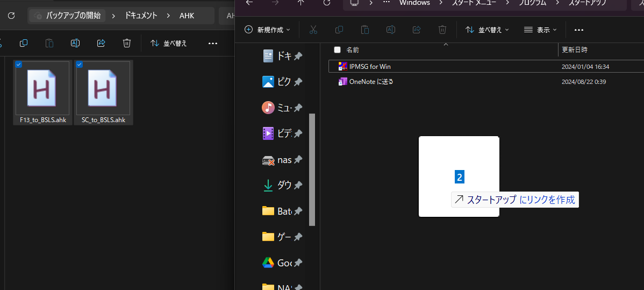Click the refresh icon in the left AHK window

pyautogui.click(x=11, y=16)
